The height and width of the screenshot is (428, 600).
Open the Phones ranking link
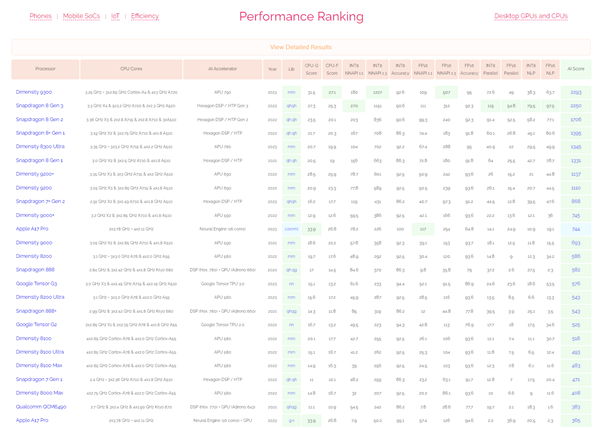pyautogui.click(x=40, y=16)
